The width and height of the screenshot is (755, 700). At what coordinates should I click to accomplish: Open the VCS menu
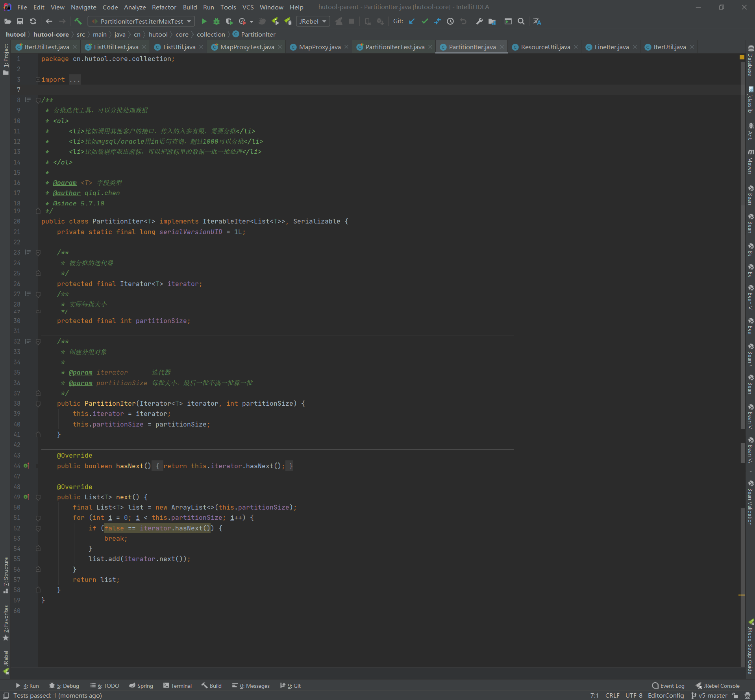(248, 7)
